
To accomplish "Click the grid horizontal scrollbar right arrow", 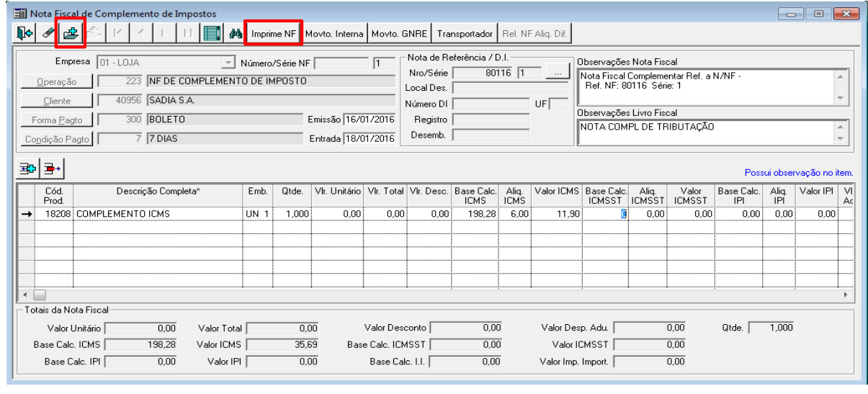I will [x=846, y=295].
